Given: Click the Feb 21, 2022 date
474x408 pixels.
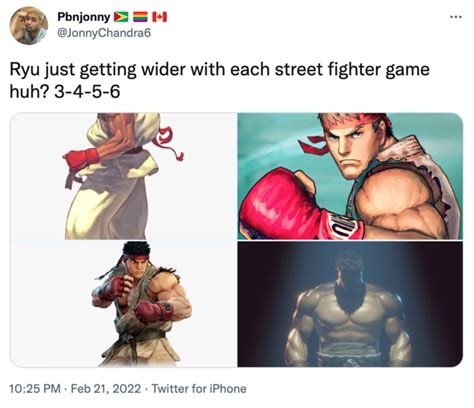Looking at the screenshot, I should [x=106, y=389].
